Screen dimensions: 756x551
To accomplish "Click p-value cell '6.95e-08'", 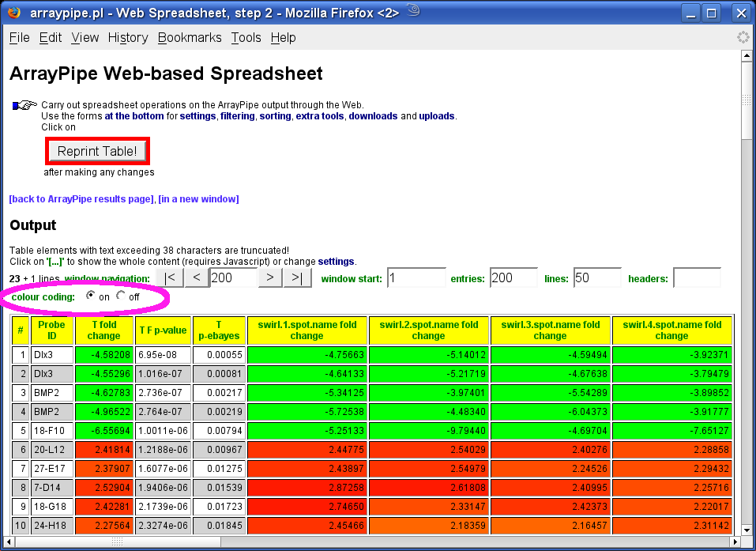I will coord(163,355).
